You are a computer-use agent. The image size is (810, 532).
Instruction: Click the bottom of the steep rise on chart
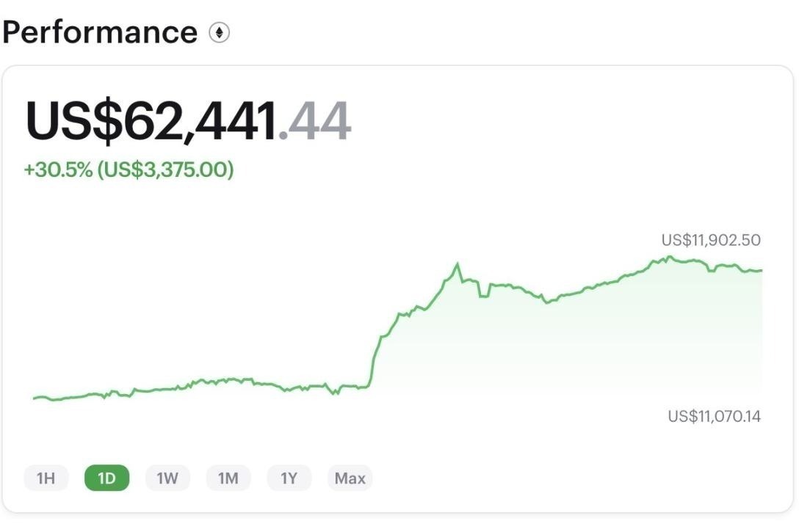click(368, 385)
